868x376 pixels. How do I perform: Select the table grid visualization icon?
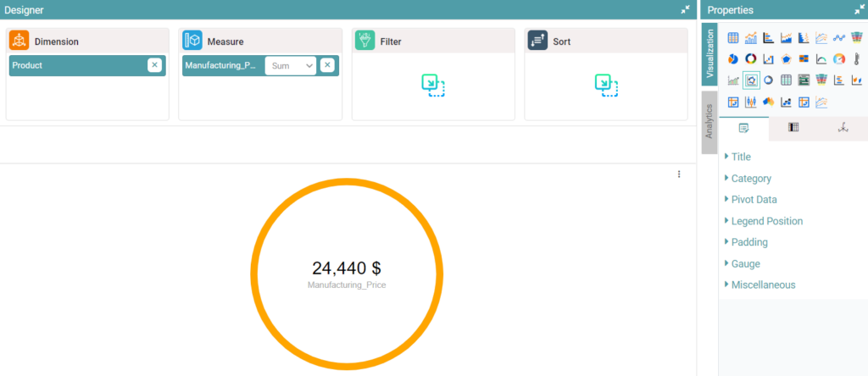(x=733, y=37)
